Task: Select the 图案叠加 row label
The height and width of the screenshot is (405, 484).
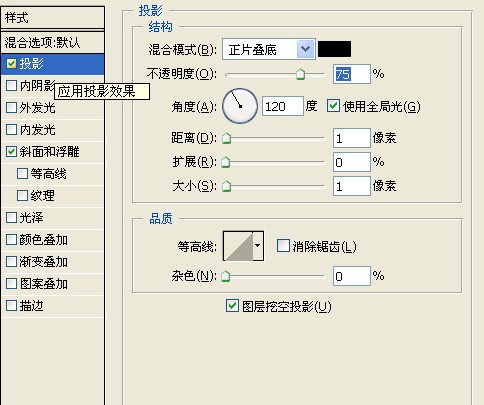Action: pyautogui.click(x=43, y=284)
